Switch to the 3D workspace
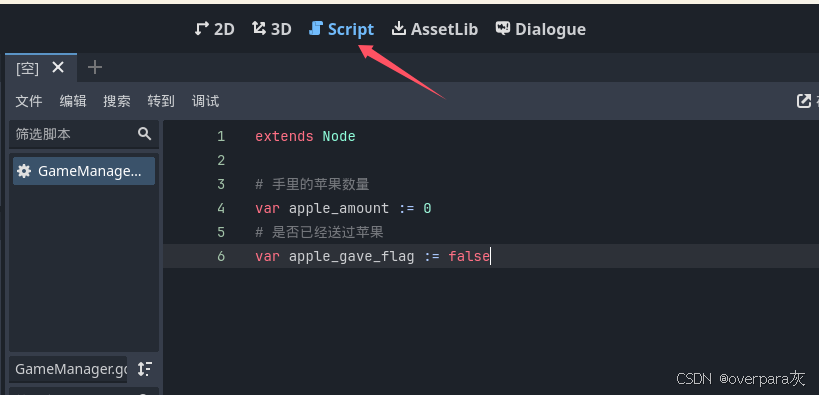Screen dimensions: 819x395 point(271,29)
